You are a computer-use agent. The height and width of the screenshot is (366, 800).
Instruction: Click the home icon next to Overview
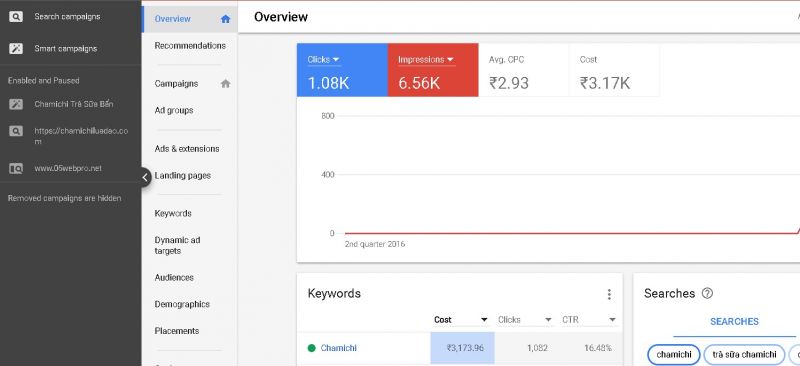coord(226,19)
